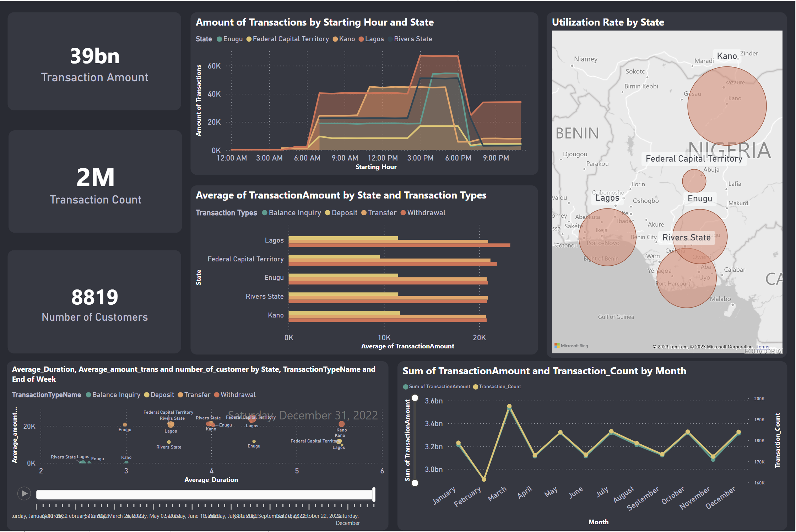Image resolution: width=796 pixels, height=532 pixels.
Task: Select the Kano bubble on the map
Action: click(727, 106)
